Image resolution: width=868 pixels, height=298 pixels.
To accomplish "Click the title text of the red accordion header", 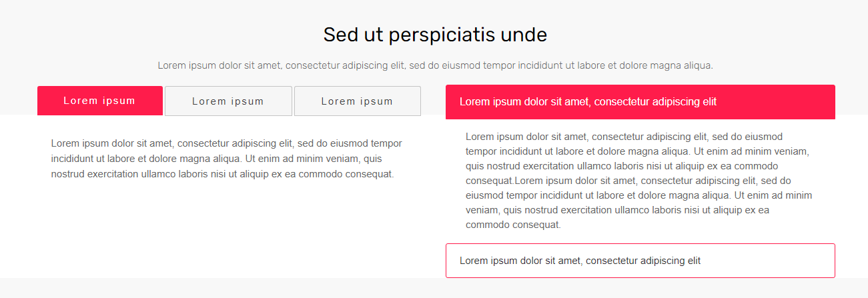I will (588, 102).
